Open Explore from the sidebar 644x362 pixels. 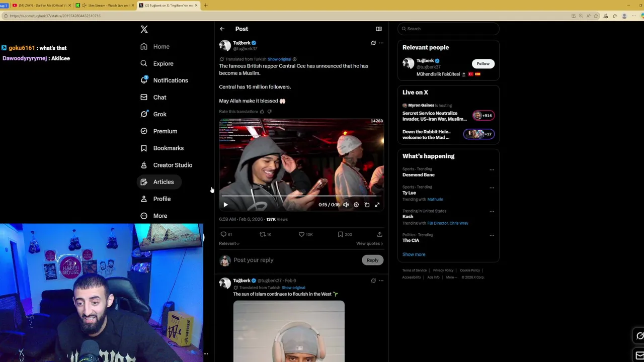click(157, 63)
